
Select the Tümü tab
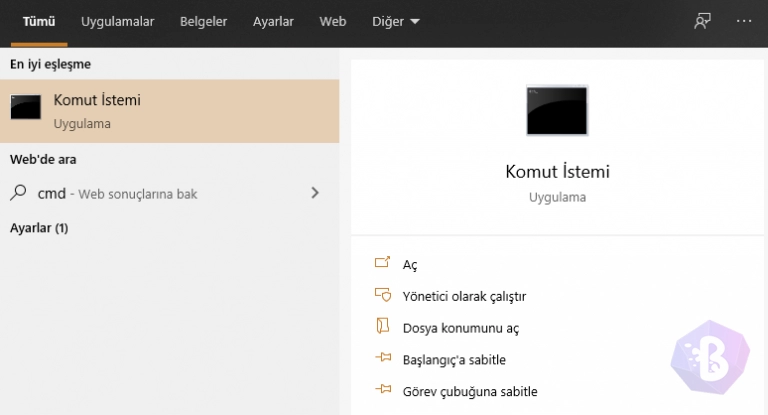(39, 21)
